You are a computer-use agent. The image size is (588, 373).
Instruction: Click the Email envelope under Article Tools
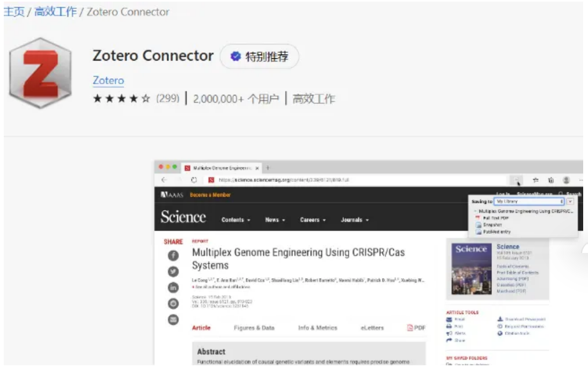(449, 319)
